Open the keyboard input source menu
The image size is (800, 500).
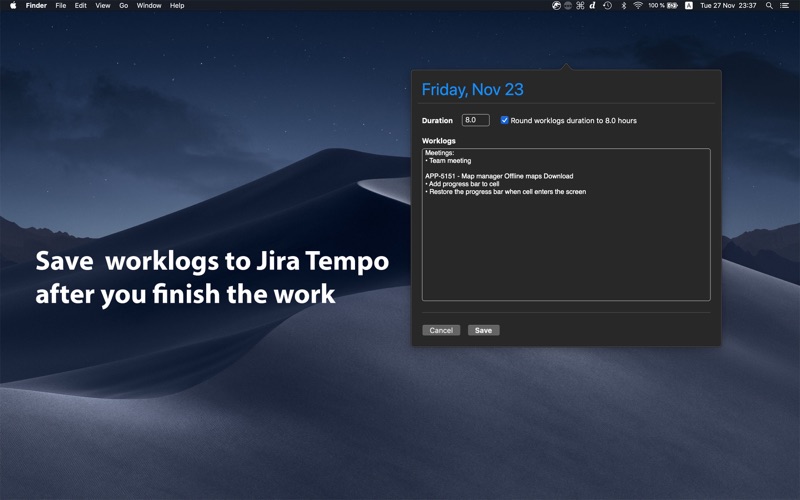pyautogui.click(x=689, y=6)
